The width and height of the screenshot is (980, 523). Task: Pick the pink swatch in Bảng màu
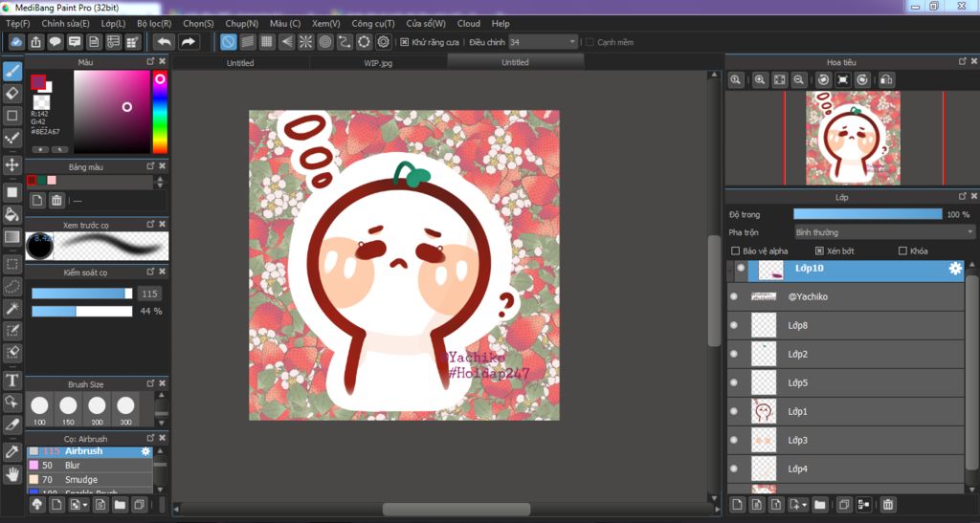[x=52, y=181]
